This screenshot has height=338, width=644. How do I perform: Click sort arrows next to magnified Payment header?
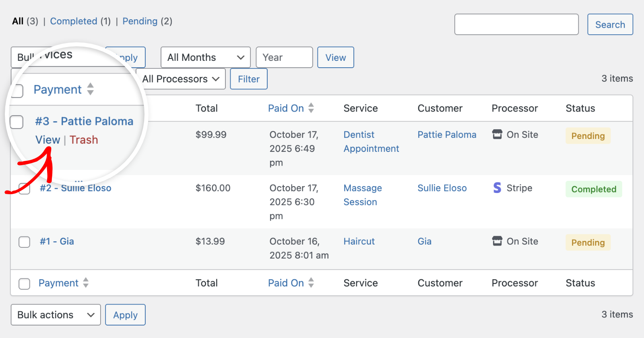pyautogui.click(x=91, y=89)
